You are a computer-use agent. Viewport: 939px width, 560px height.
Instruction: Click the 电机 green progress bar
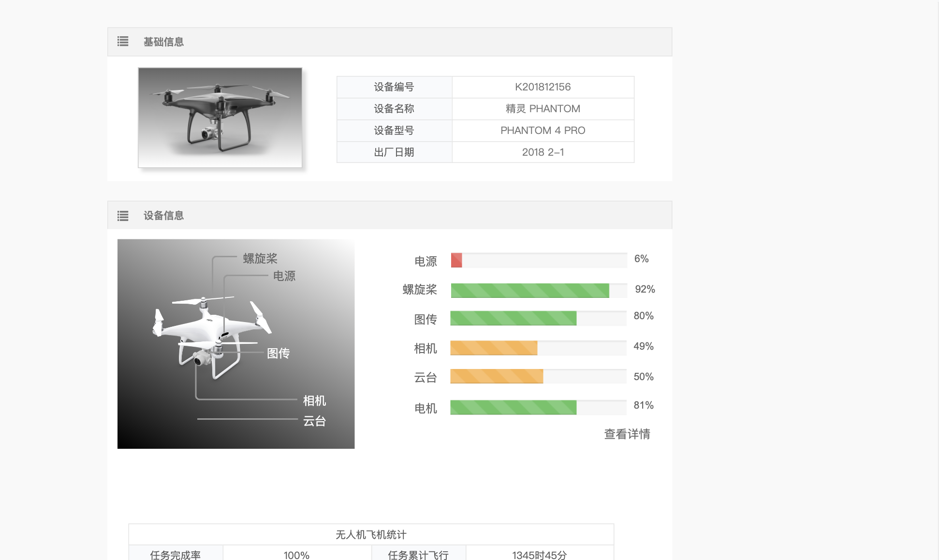513,407
